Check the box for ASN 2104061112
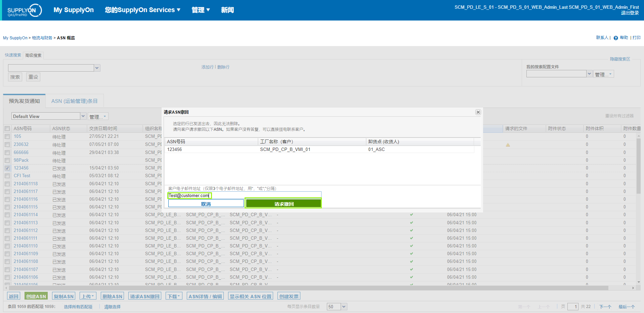Viewport: 644px width, 313px height. tap(7, 231)
